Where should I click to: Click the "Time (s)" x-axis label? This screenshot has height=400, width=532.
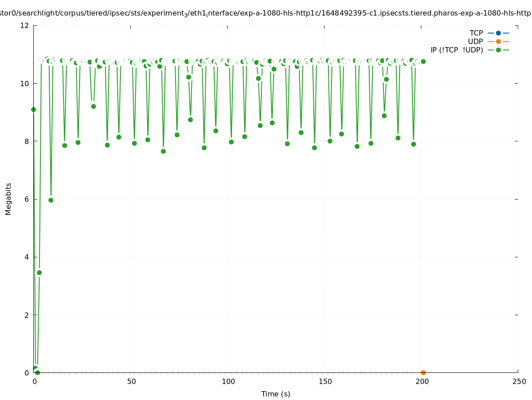point(276,394)
